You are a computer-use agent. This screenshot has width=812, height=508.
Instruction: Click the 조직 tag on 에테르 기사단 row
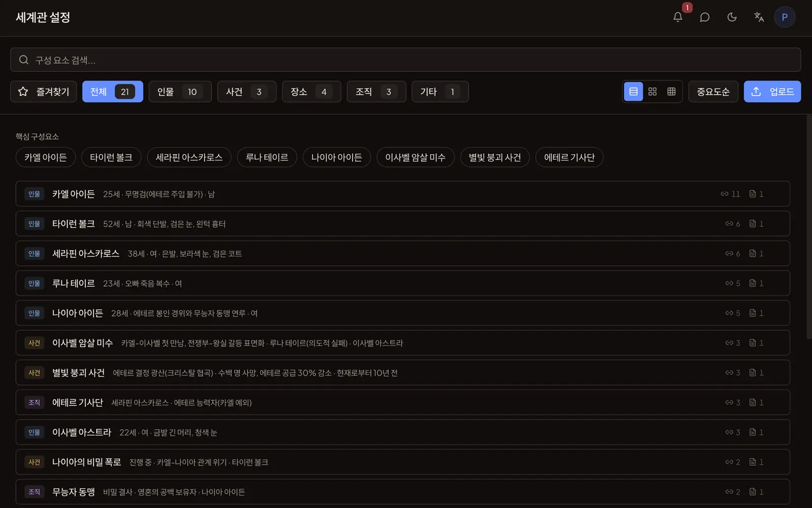click(34, 402)
